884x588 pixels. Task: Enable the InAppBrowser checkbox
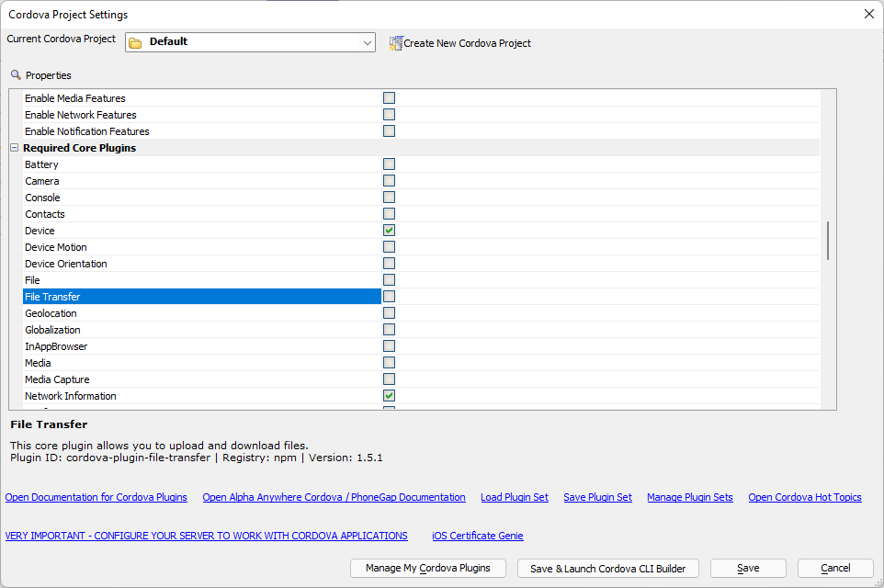pyautogui.click(x=389, y=346)
